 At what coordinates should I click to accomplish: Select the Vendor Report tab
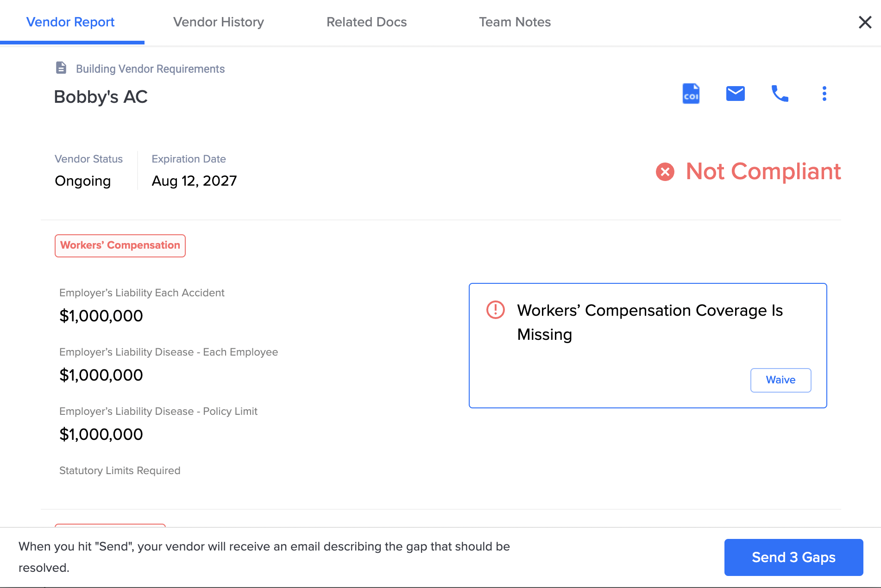pos(70,22)
